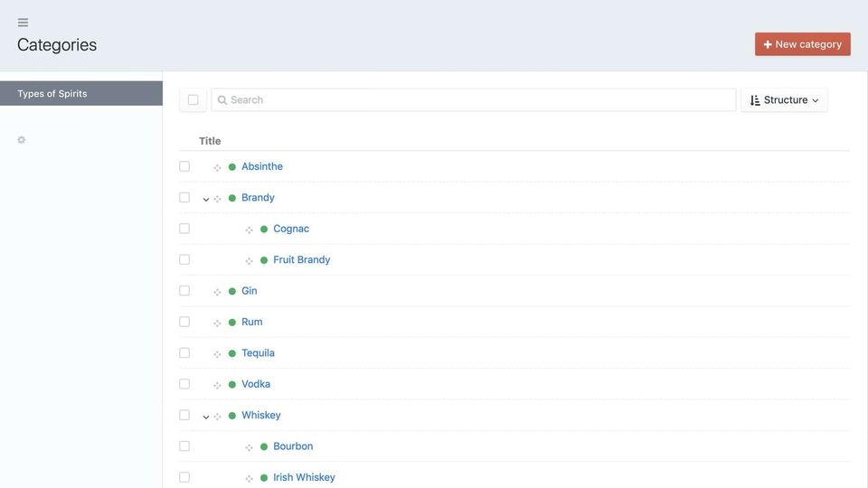This screenshot has width=868, height=488.
Task: Grab the move handle for Bourbon
Action: tap(250, 447)
